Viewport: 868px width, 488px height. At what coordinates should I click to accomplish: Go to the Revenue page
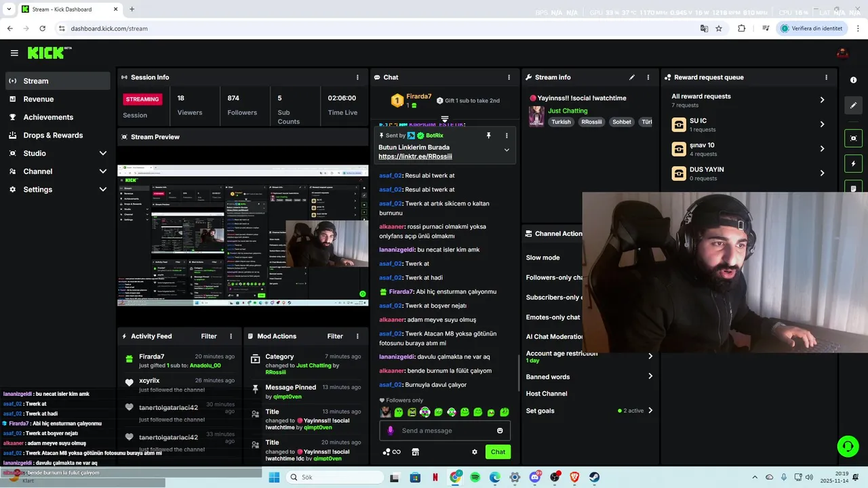tap(58, 99)
